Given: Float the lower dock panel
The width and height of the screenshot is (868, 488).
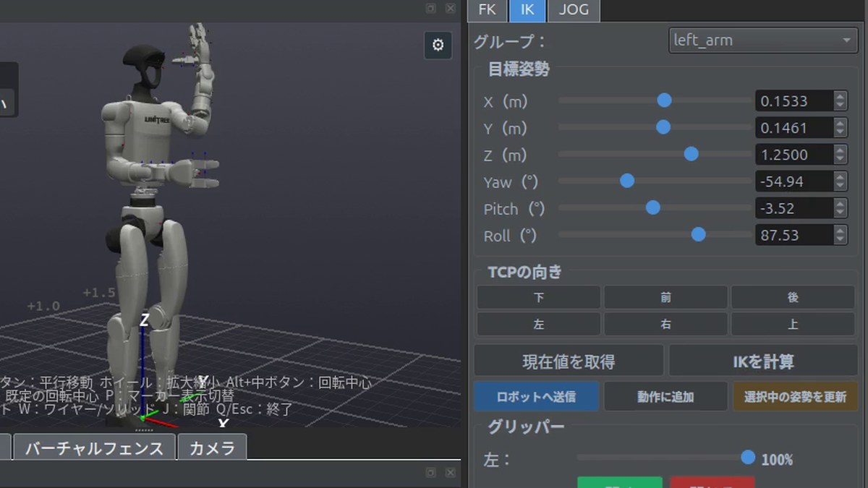Looking at the screenshot, I should pyautogui.click(x=431, y=472).
